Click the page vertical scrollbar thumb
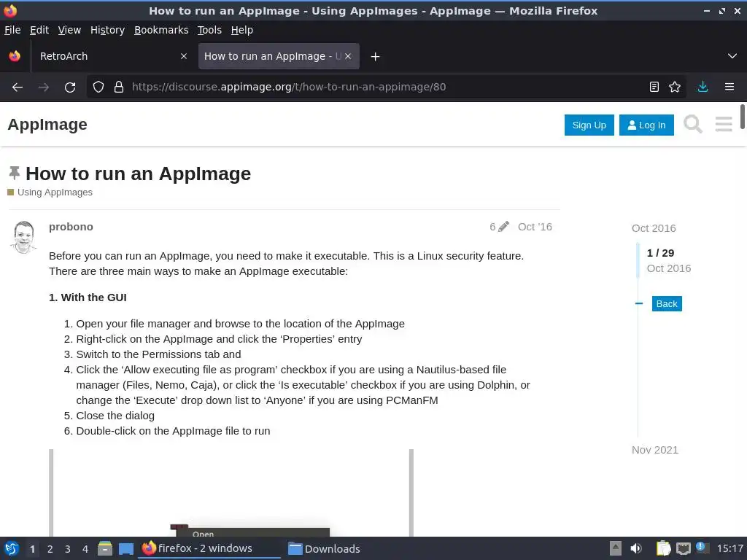 click(x=742, y=116)
